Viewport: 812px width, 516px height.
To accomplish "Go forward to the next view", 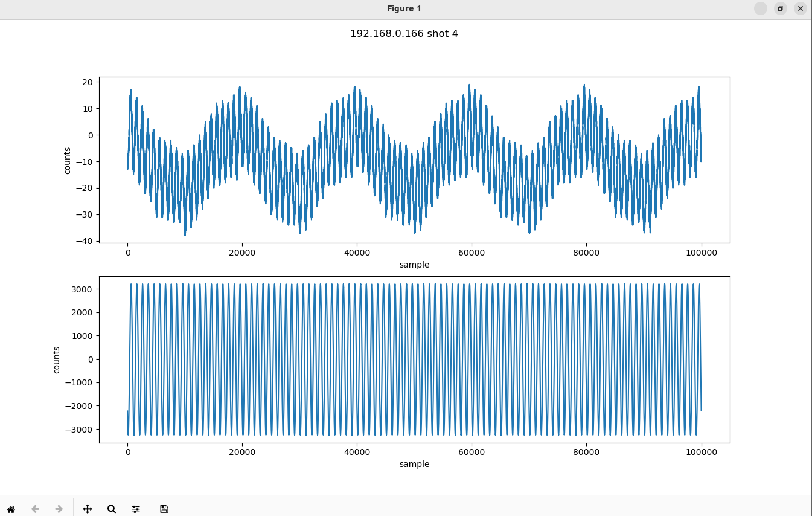I will click(59, 509).
